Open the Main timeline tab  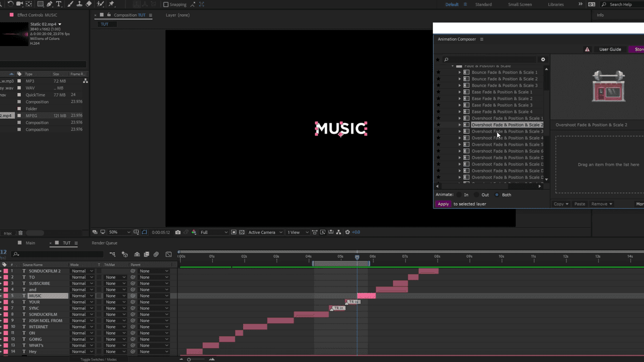coord(31,243)
